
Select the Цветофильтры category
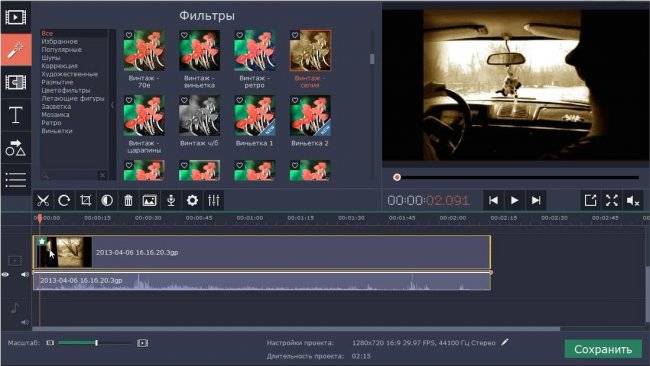tap(65, 90)
